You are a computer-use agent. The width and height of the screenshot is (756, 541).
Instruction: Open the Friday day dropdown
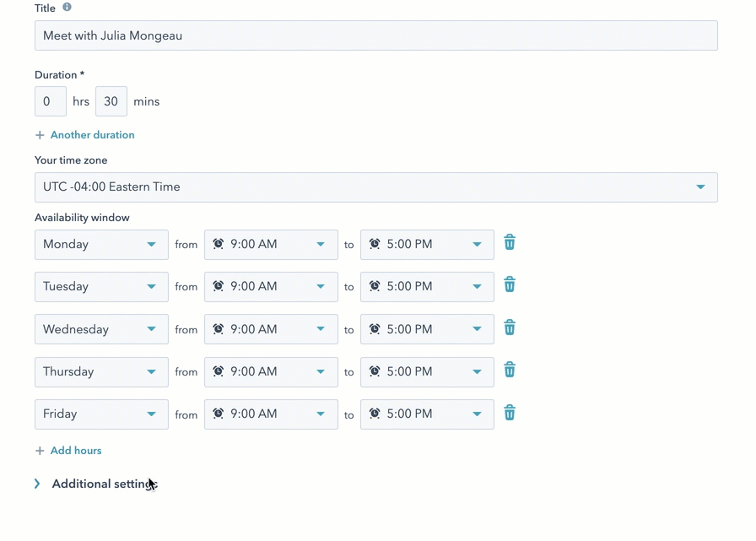pos(101,414)
